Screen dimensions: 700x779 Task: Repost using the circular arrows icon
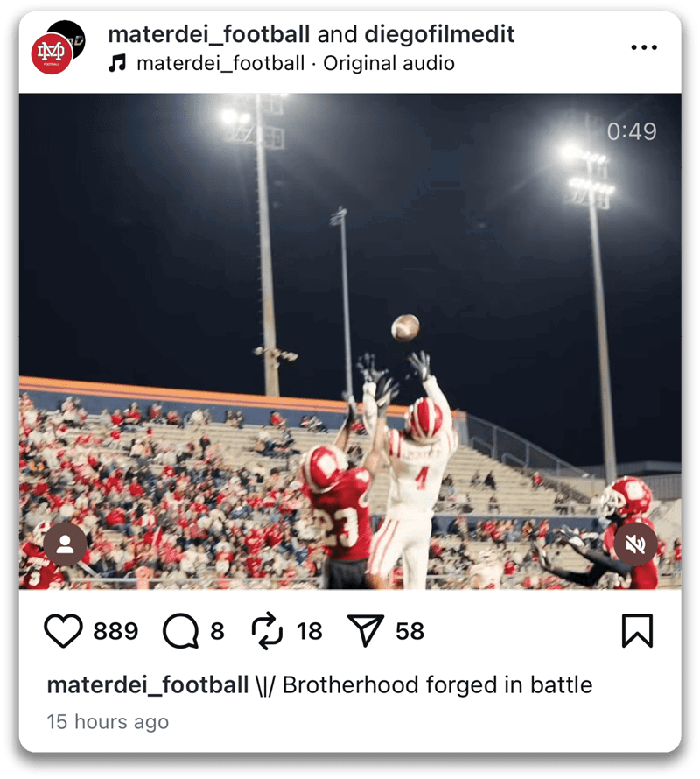tap(267, 631)
